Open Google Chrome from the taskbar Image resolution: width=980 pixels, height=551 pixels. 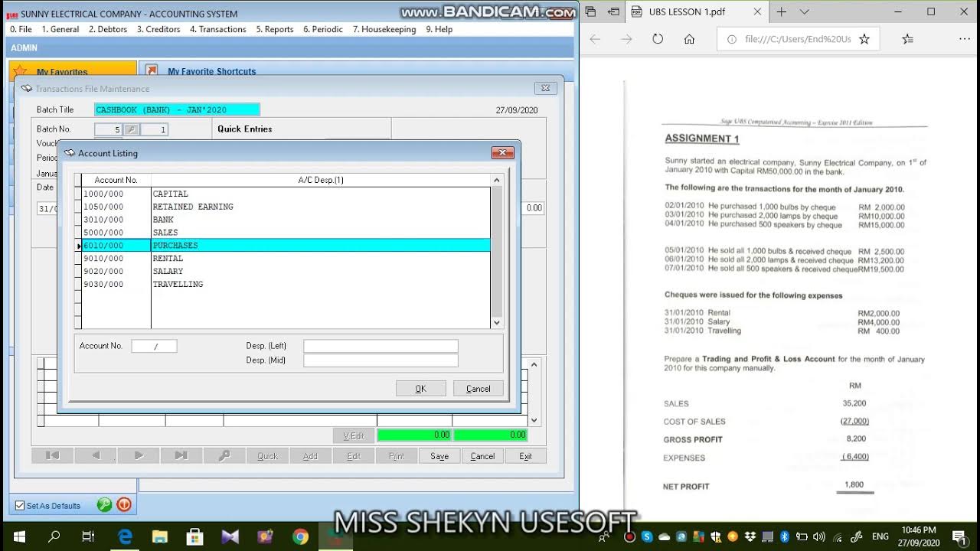pyautogui.click(x=300, y=536)
